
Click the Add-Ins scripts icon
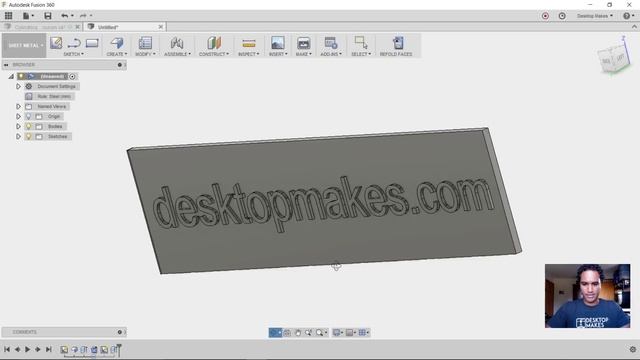[x=331, y=43]
